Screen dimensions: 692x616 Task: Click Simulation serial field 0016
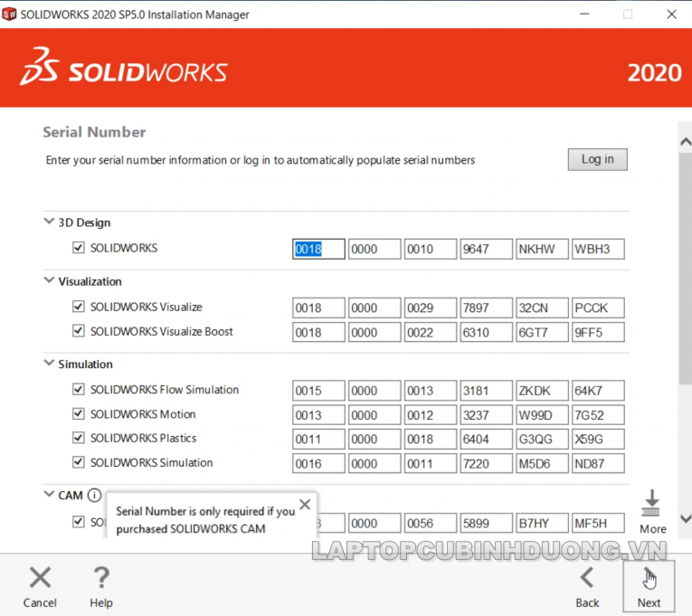coord(318,463)
